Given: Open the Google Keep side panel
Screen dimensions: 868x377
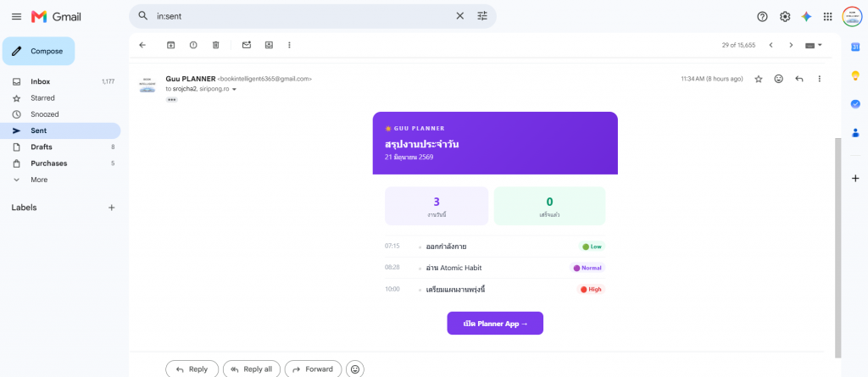Looking at the screenshot, I should [854, 76].
